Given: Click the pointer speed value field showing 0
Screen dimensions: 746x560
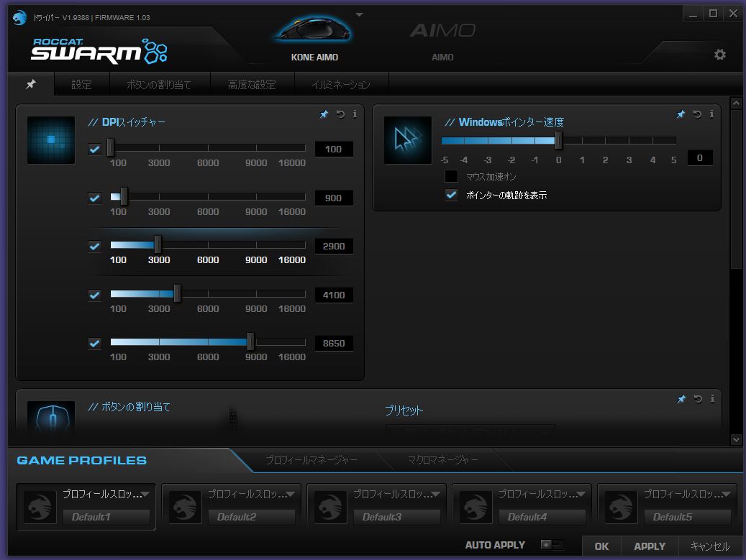Looking at the screenshot, I should pyautogui.click(x=700, y=158).
